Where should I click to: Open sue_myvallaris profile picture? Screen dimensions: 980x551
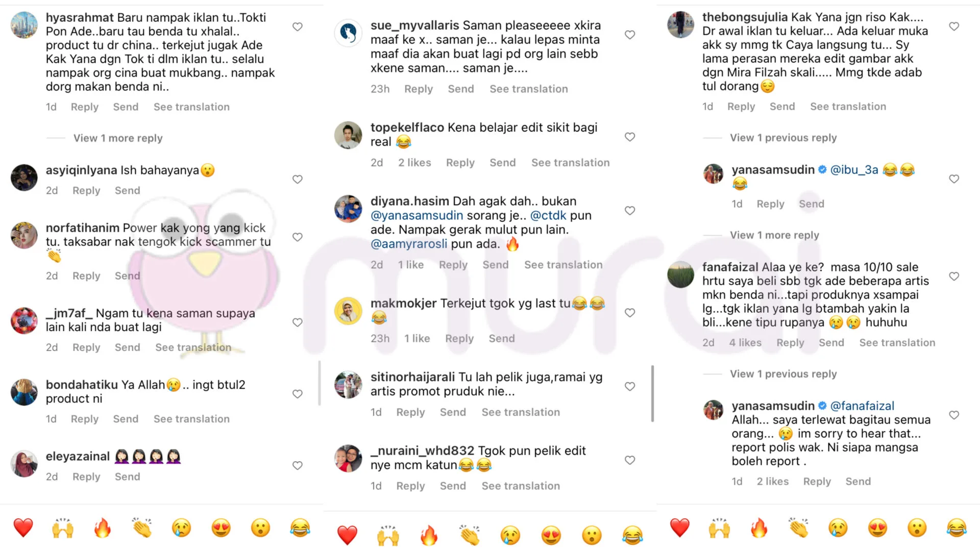tap(348, 33)
